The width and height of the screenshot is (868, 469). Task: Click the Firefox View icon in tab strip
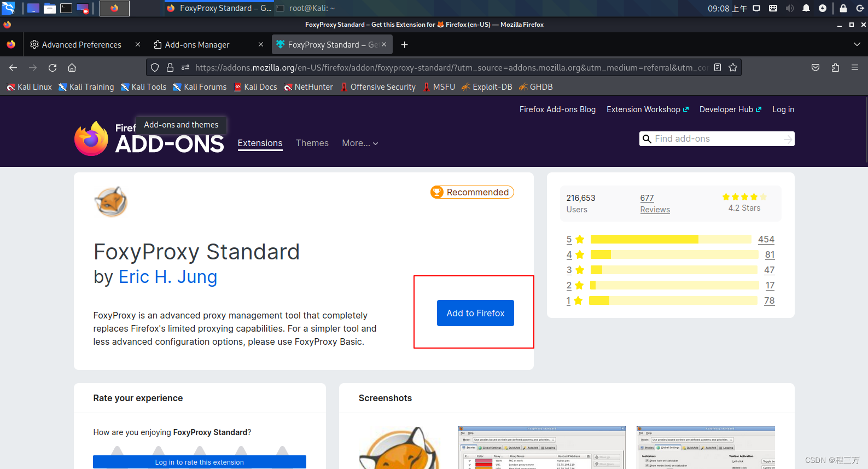(x=11, y=44)
